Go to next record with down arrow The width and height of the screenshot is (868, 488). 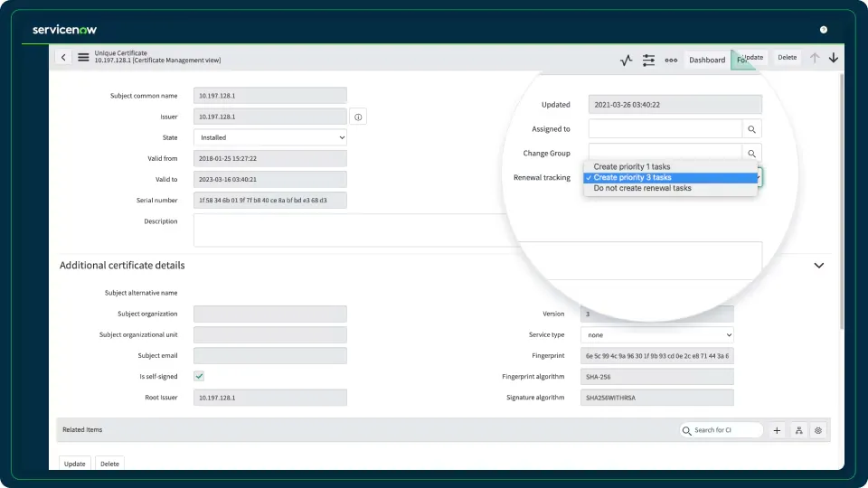click(833, 58)
